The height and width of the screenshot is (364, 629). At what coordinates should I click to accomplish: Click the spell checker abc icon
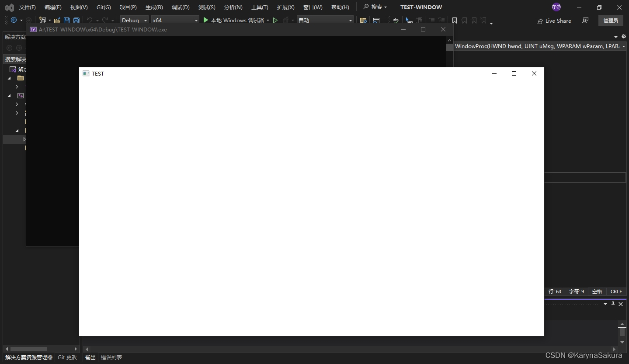396,20
